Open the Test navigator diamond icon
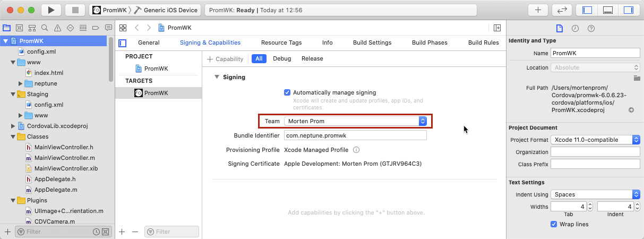644x239 pixels. pos(70,28)
